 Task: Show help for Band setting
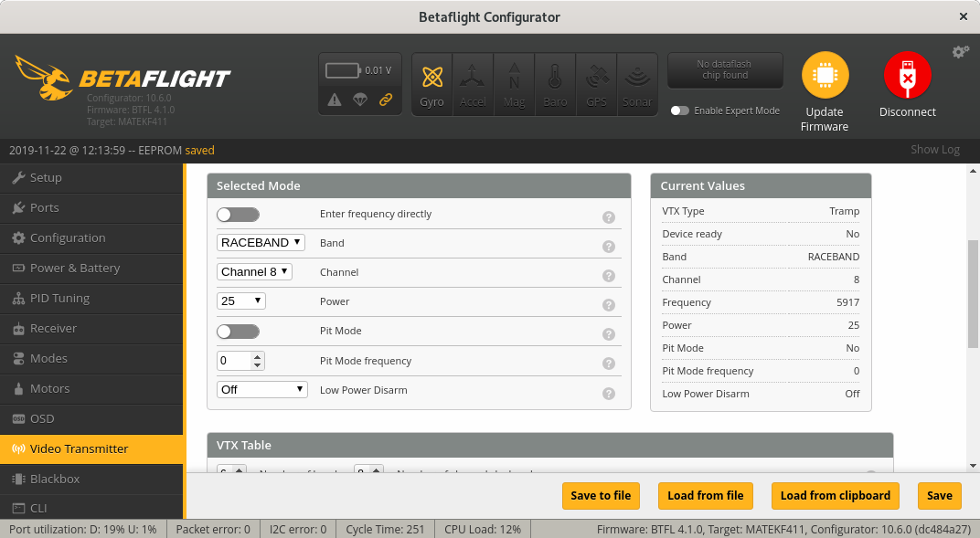click(609, 247)
